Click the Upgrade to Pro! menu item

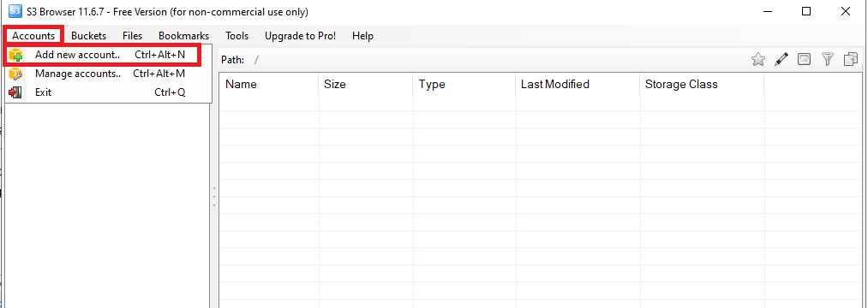click(300, 36)
